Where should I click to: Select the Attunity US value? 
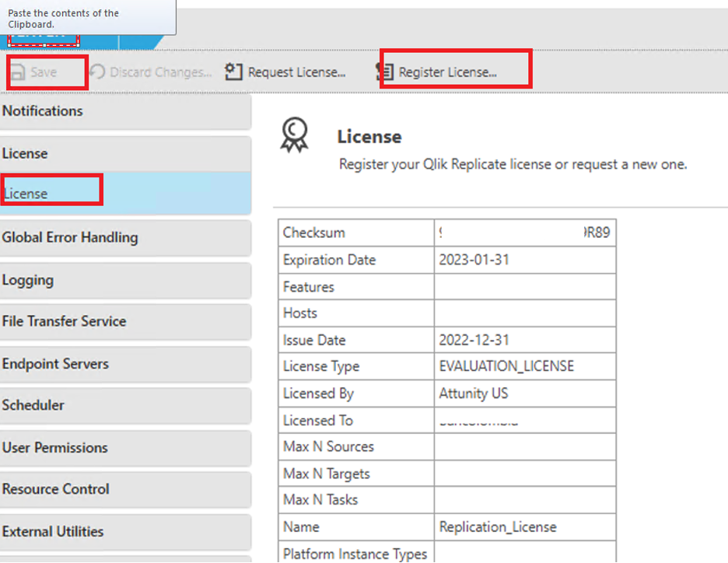point(474,393)
